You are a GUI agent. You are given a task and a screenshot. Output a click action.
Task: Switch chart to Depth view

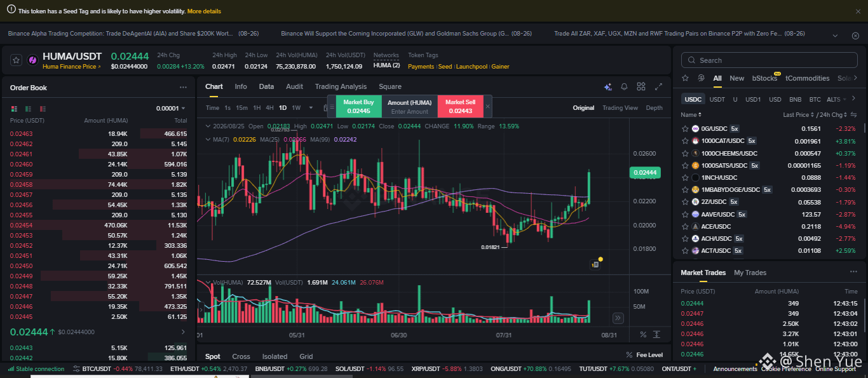(654, 108)
